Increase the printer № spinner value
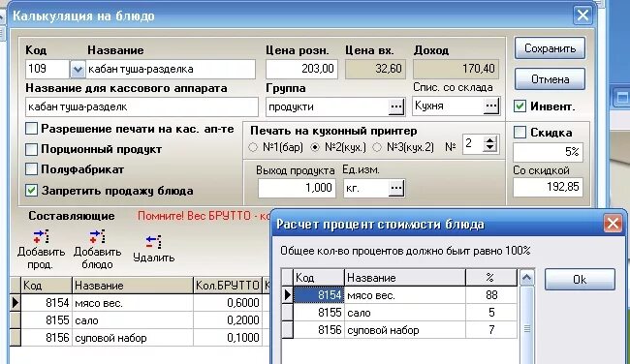This screenshot has height=364, width=630. [x=489, y=140]
